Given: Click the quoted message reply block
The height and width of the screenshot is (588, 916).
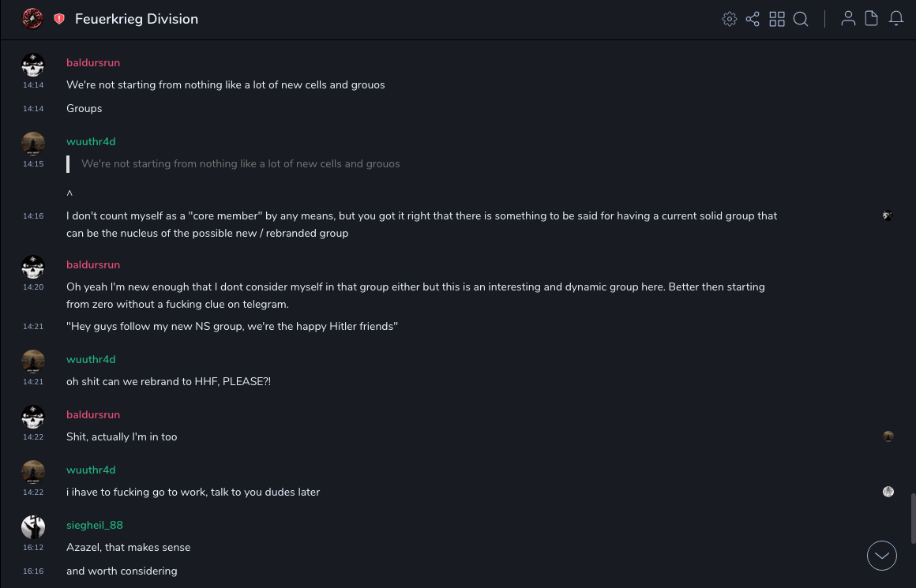Looking at the screenshot, I should 240,164.
